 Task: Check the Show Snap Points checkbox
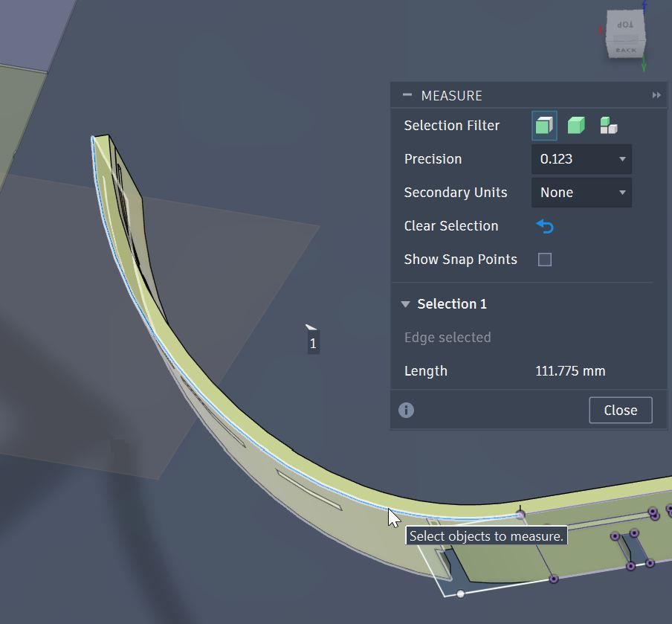(544, 260)
